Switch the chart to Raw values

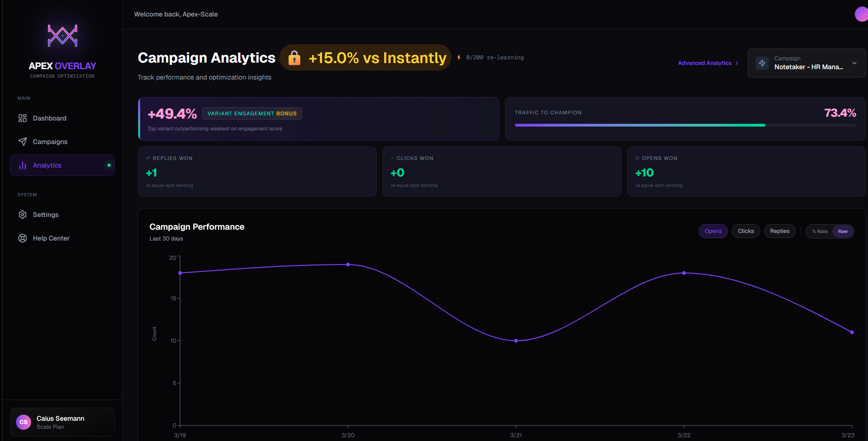[x=843, y=231]
